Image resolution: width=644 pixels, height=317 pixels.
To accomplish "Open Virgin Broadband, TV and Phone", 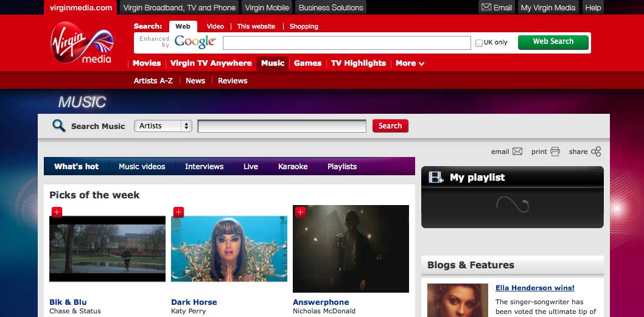I will [x=180, y=7].
